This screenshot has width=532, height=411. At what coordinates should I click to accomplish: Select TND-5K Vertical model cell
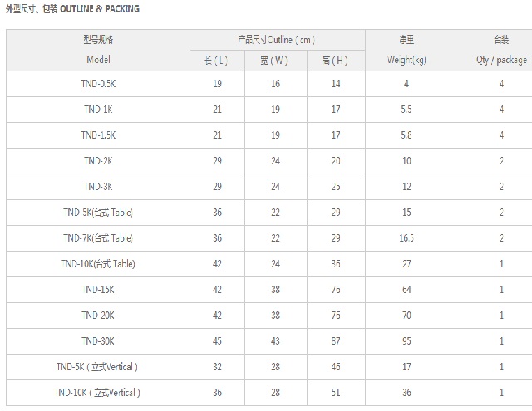(x=97, y=367)
